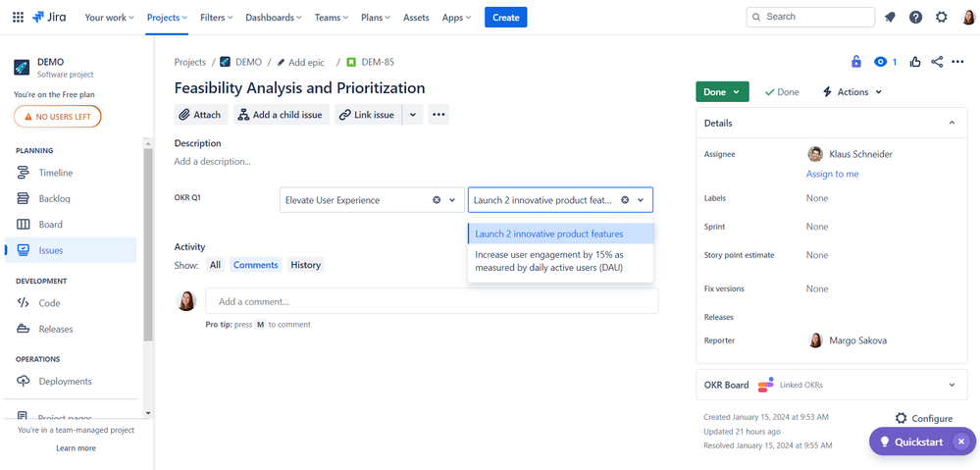
Task: Open Issues in sidebar
Action: pyautogui.click(x=71, y=250)
